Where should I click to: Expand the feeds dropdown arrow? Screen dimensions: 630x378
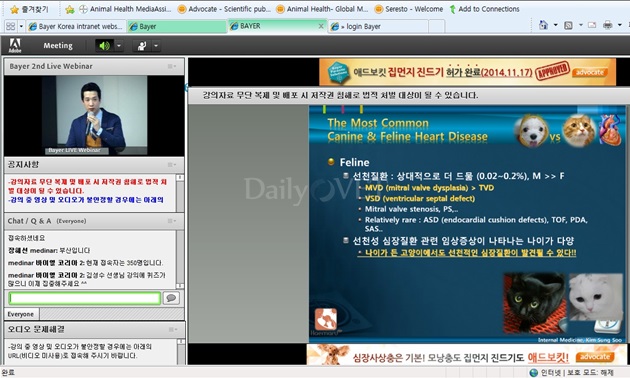(x=581, y=25)
